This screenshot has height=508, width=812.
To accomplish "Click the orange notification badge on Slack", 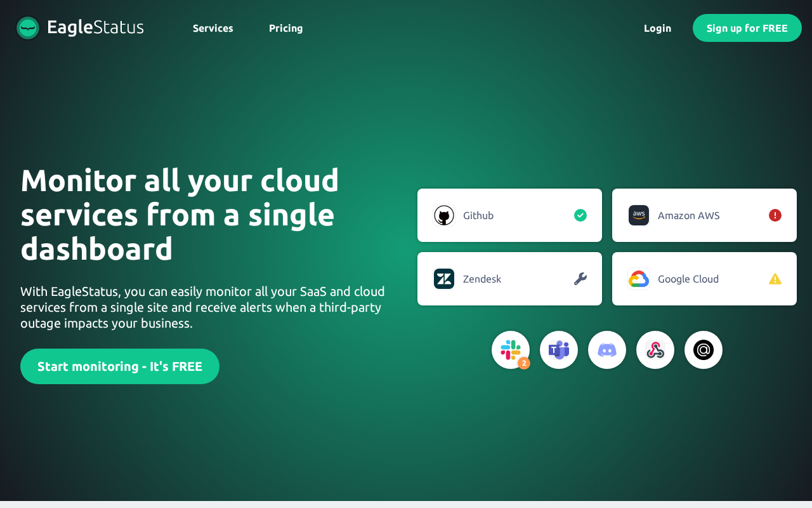I will point(524,363).
